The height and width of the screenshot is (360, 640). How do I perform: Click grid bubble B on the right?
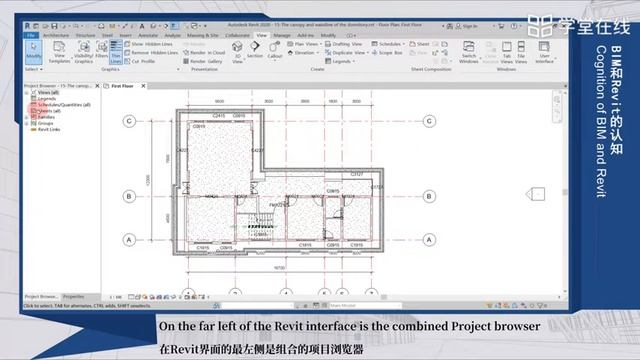(x=429, y=196)
